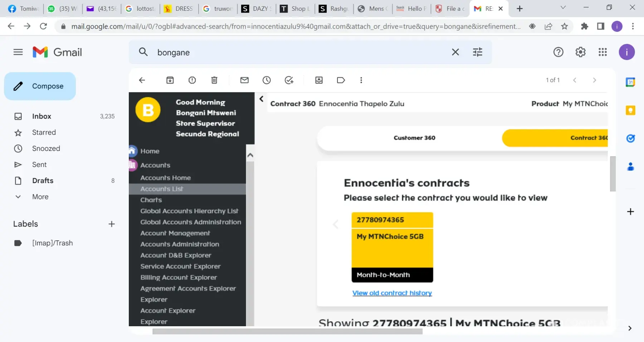Show search options filter icon
This screenshot has width=644, height=342.
click(478, 52)
